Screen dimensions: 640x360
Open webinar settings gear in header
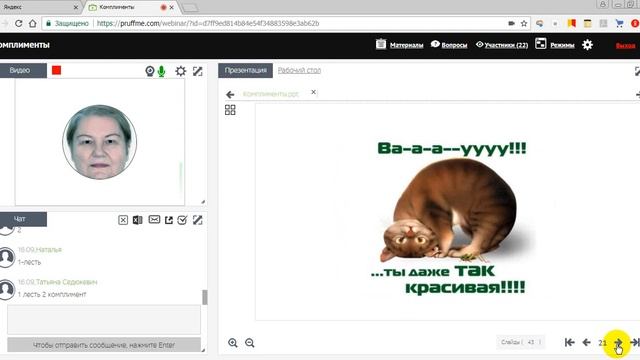coord(587,44)
